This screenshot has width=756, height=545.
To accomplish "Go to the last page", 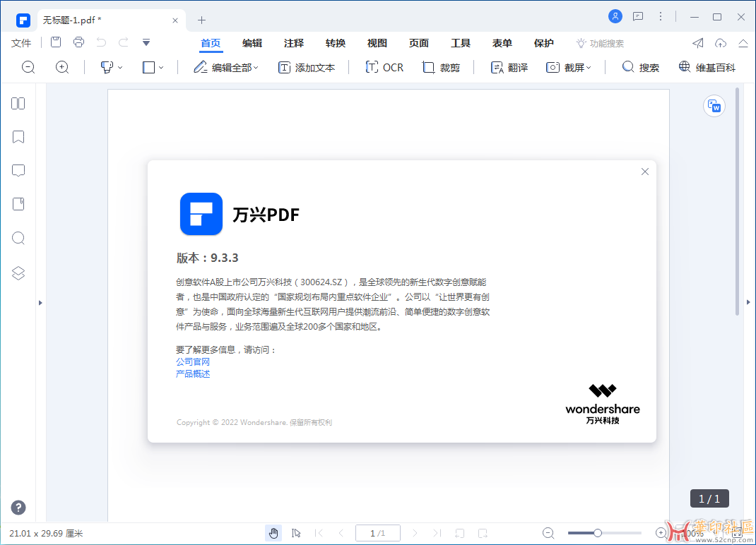I will (437, 533).
